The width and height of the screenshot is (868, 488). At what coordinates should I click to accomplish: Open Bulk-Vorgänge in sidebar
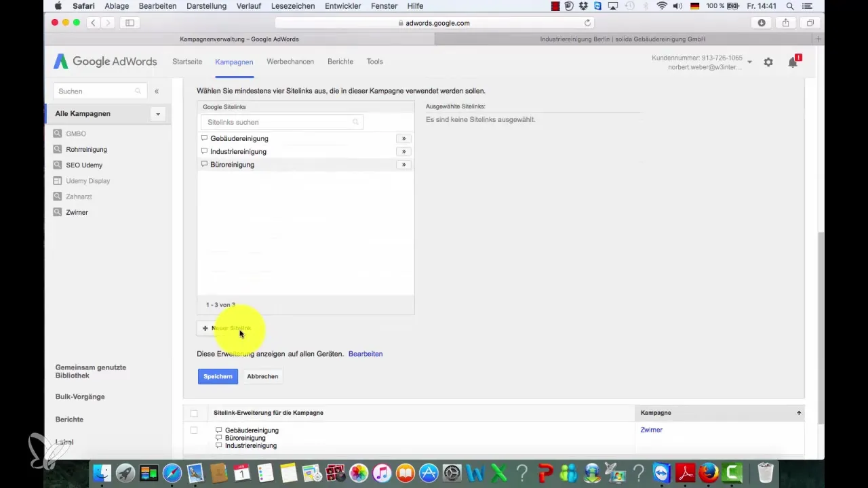point(80,396)
